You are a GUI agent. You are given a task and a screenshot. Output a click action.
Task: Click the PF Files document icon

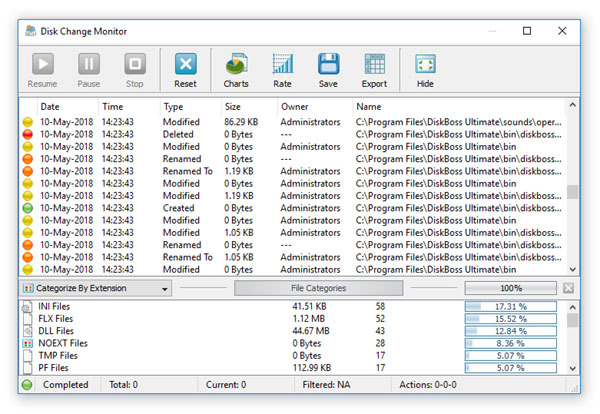28,368
